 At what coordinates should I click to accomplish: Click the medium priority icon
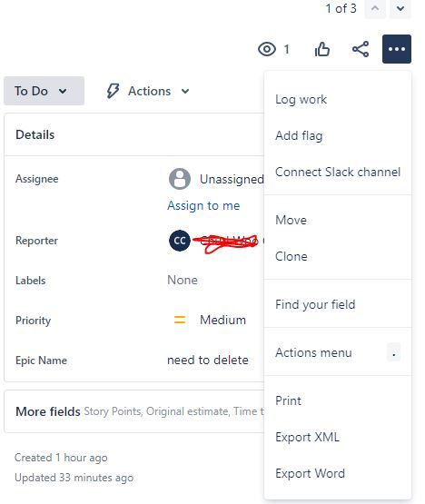[x=180, y=320]
